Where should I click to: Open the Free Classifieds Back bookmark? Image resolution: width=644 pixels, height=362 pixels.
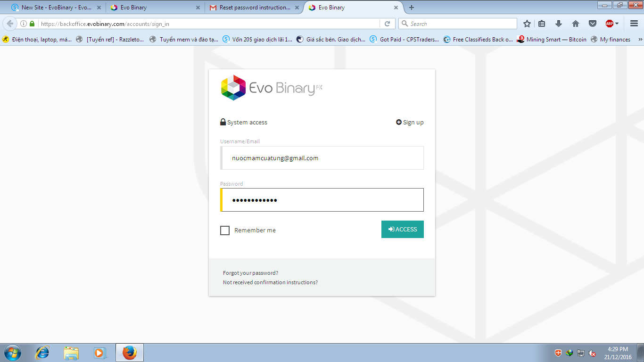click(x=478, y=40)
